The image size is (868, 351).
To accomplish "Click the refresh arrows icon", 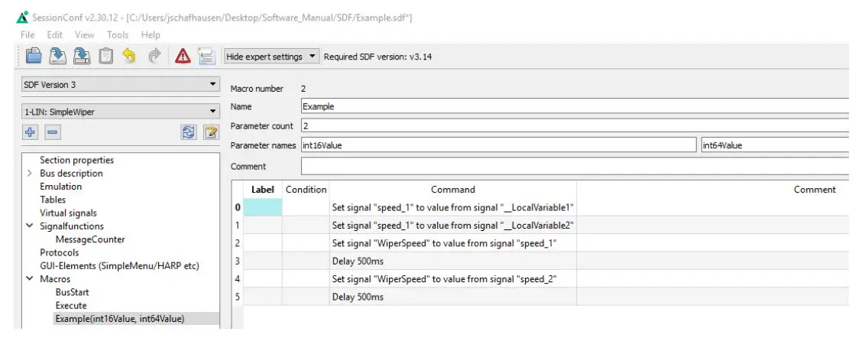I will coord(189,133).
